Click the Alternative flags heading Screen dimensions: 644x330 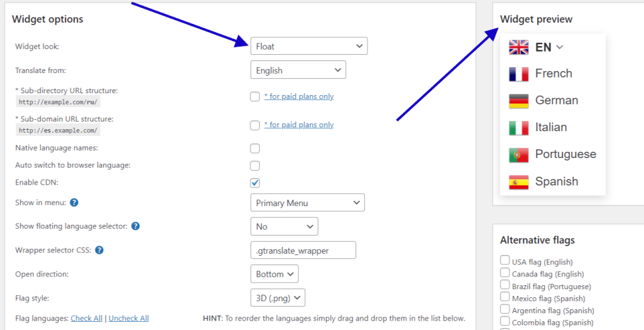click(537, 240)
